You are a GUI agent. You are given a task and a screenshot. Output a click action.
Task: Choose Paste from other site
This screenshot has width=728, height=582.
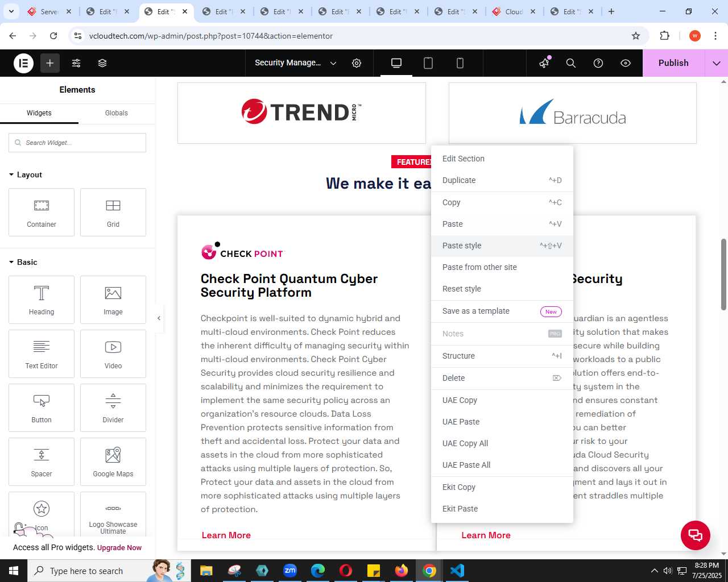pyautogui.click(x=502, y=267)
